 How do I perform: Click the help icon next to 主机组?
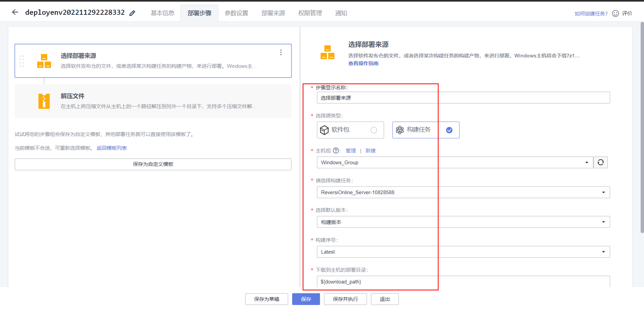(336, 150)
